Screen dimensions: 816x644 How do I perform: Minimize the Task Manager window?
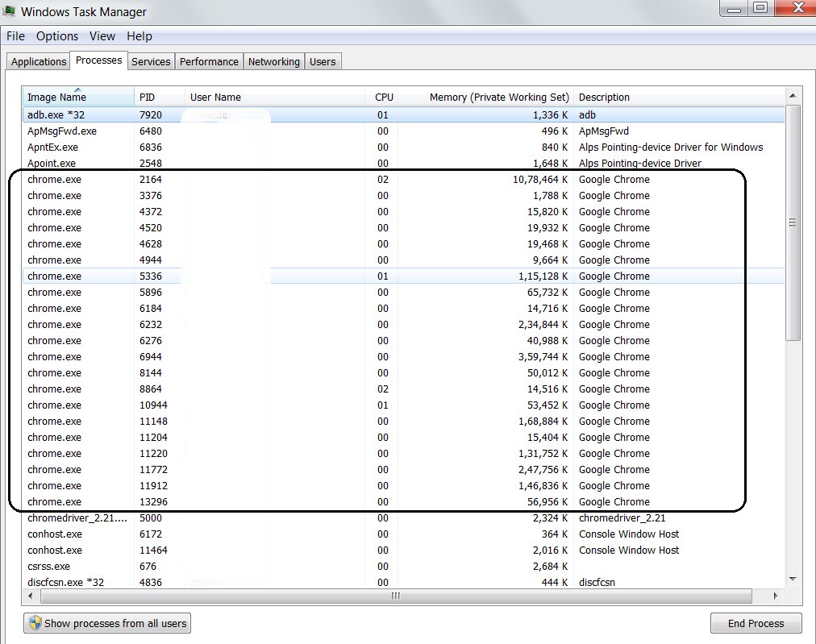tap(734, 8)
